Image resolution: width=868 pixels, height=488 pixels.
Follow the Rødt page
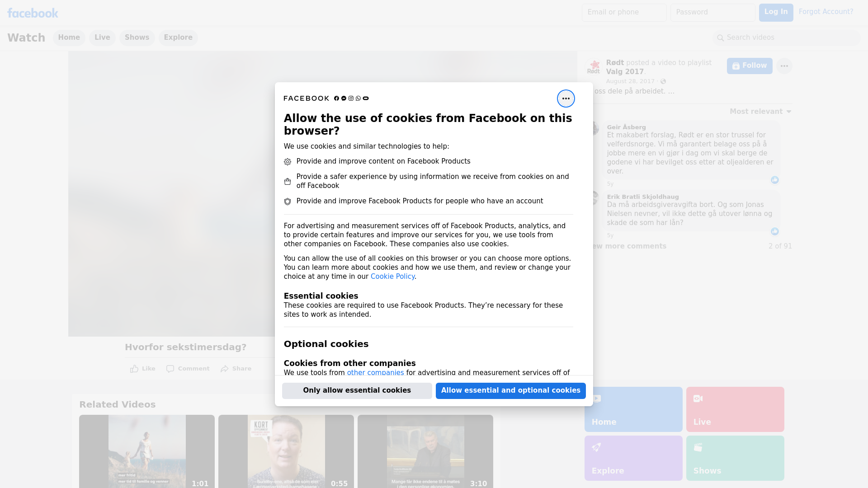coord(750,66)
